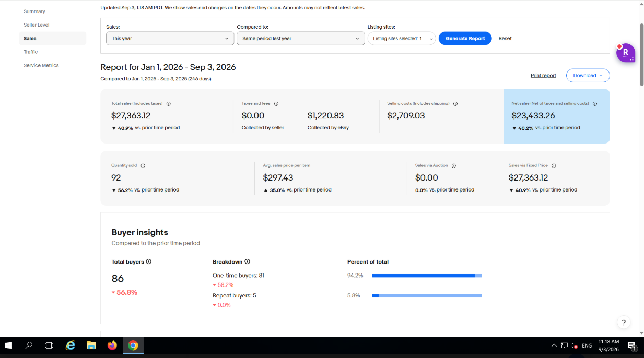Viewport: 644px width, 358px height.
Task: Click the total sales amount $27,363.12
Action: point(131,116)
